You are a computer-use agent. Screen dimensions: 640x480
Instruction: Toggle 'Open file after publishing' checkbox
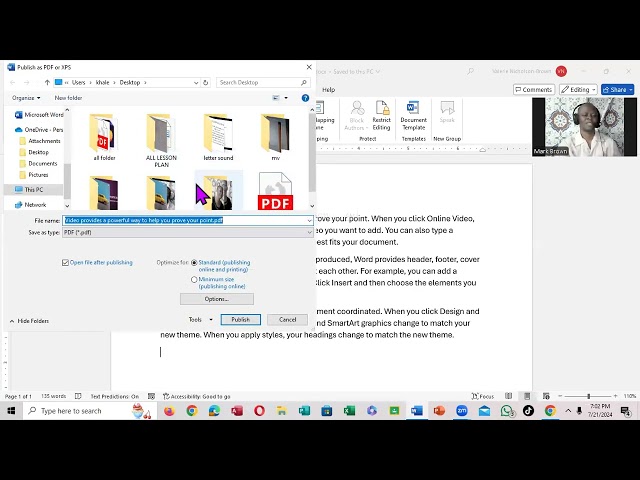[x=65, y=262]
